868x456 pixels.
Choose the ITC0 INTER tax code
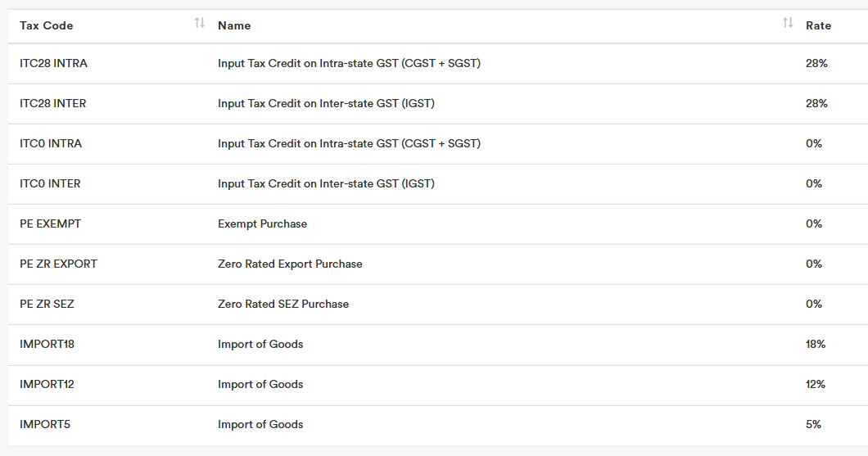pos(50,183)
